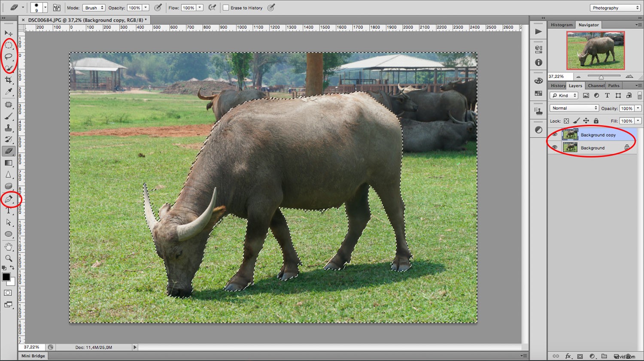Open the Histogram tab
This screenshot has height=361, width=644.
tap(561, 24)
